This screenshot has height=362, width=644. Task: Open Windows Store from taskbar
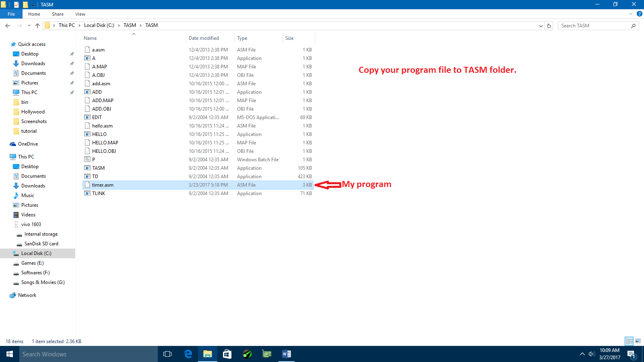227,354
